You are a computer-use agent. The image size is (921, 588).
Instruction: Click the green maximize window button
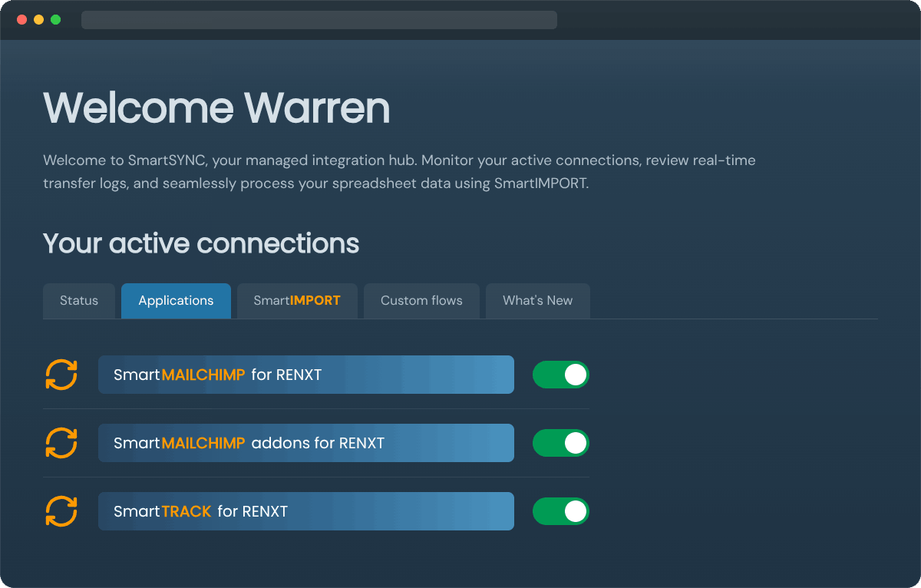[55, 19]
